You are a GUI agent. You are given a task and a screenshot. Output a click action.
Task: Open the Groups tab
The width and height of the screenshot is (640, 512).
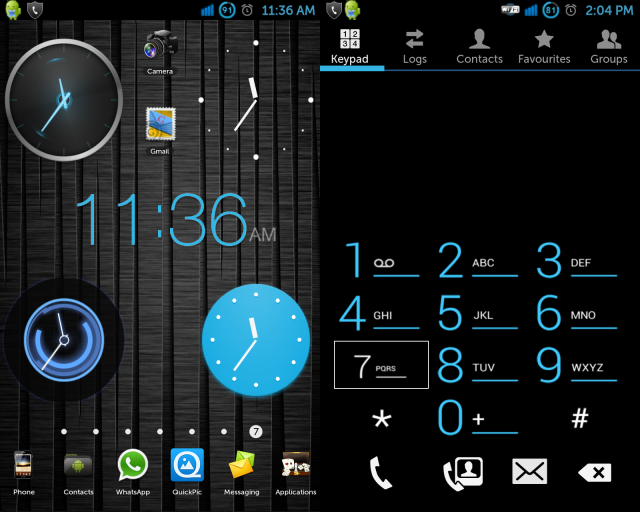608,46
